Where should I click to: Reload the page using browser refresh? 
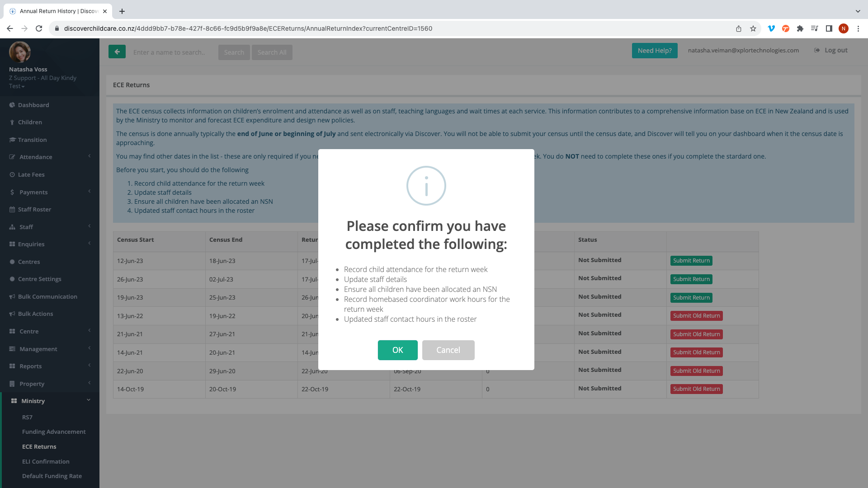(39, 28)
